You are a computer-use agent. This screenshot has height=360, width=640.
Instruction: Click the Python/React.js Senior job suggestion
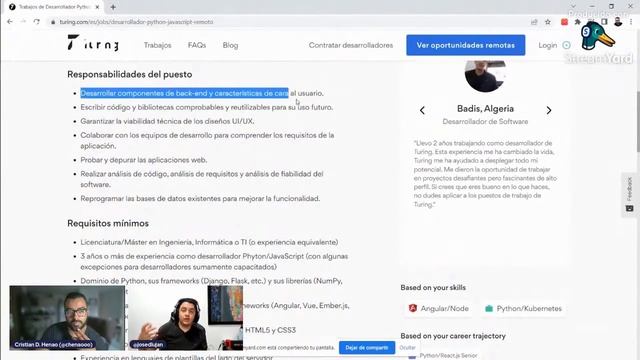click(x=448, y=356)
